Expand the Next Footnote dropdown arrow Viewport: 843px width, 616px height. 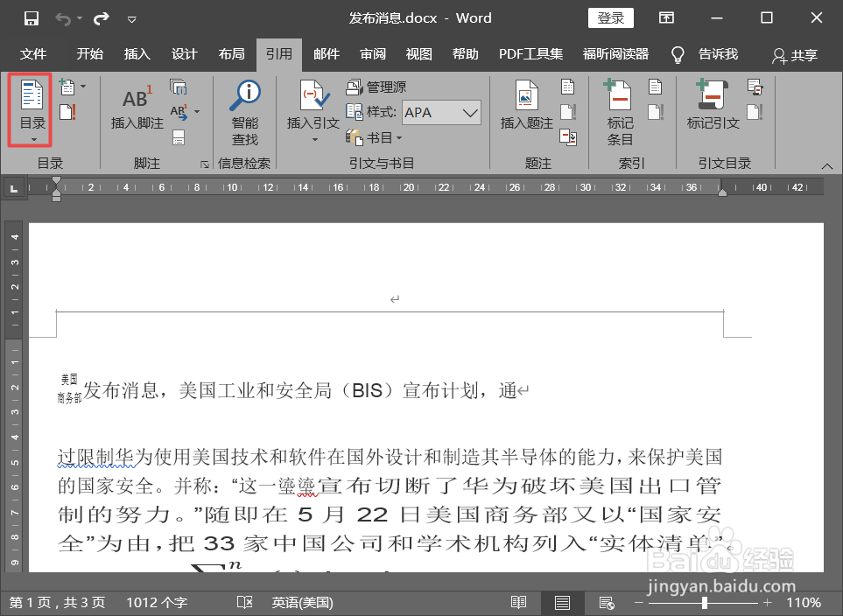tap(197, 112)
